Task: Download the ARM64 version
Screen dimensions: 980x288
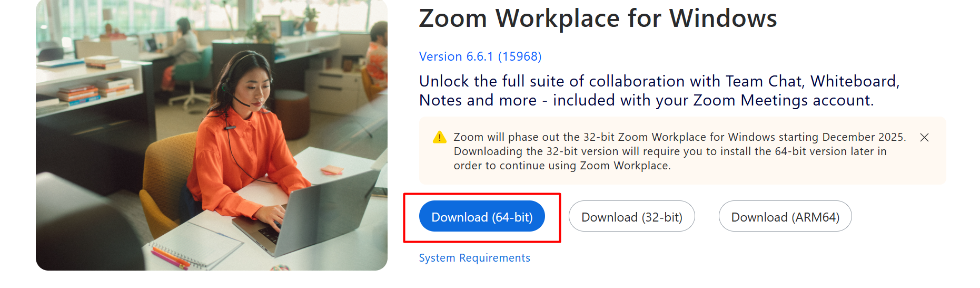Action: (x=785, y=217)
